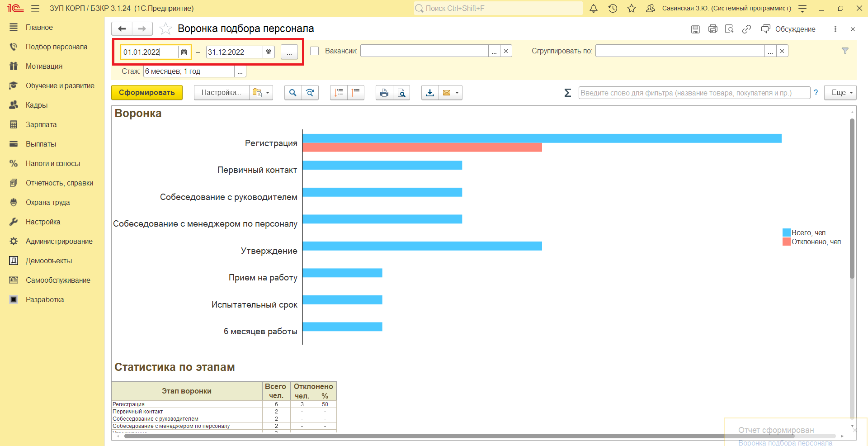This screenshot has width=868, height=446.
Task: Go back with the left arrow button
Action: (x=122, y=29)
